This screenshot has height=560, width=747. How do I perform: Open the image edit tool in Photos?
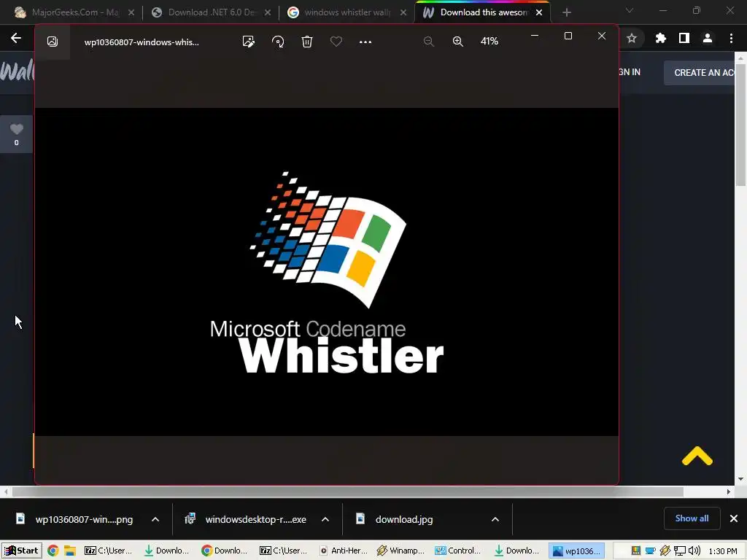pos(248,42)
